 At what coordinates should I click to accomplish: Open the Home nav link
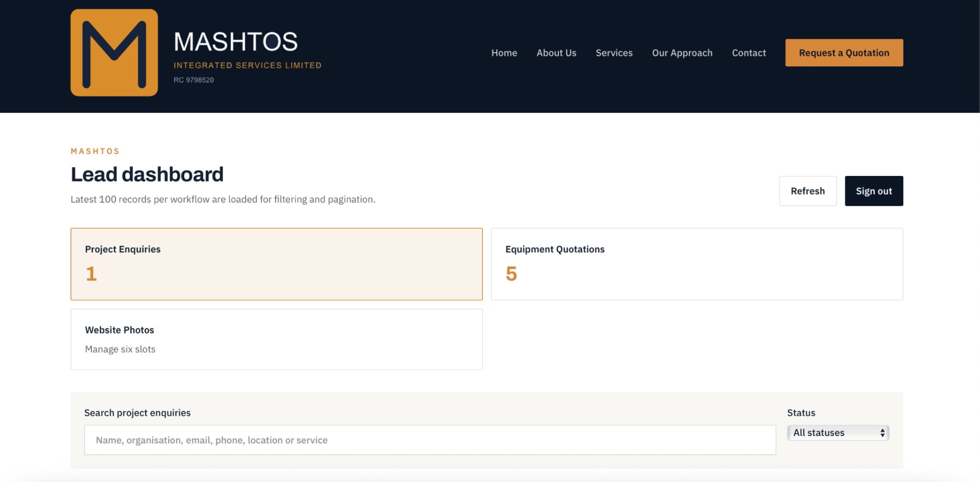(504, 53)
